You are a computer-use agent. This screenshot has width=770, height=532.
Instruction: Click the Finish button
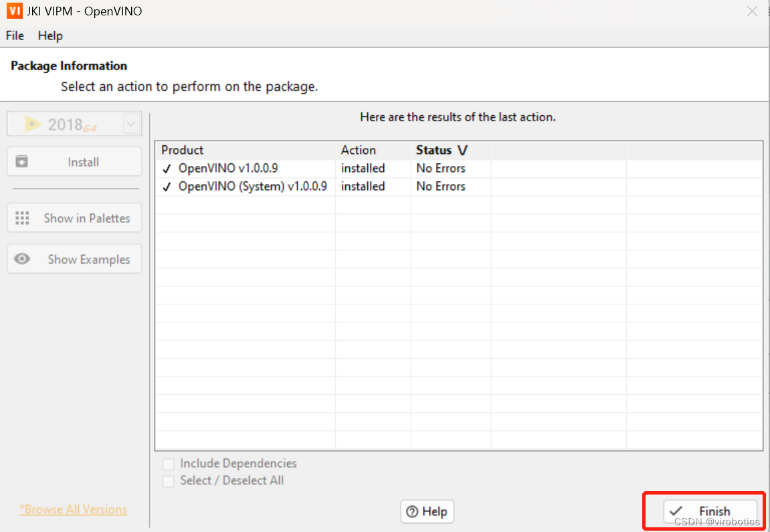click(710, 511)
